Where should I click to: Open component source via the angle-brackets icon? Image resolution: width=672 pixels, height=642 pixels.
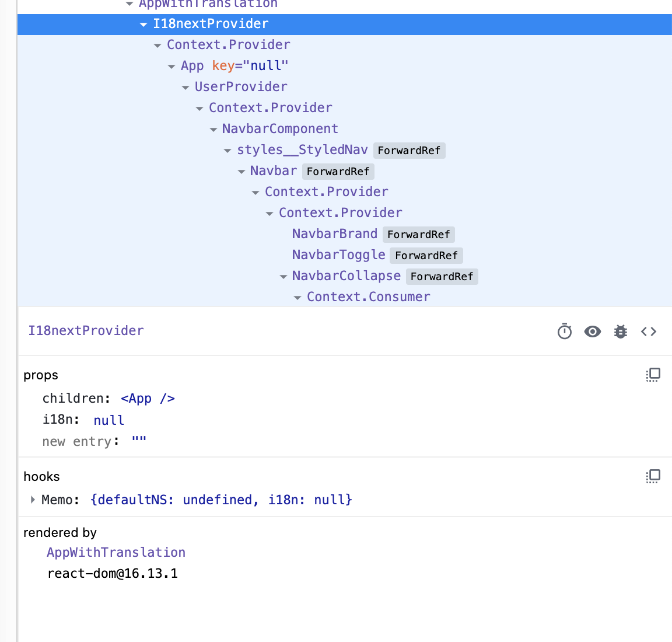coord(648,331)
